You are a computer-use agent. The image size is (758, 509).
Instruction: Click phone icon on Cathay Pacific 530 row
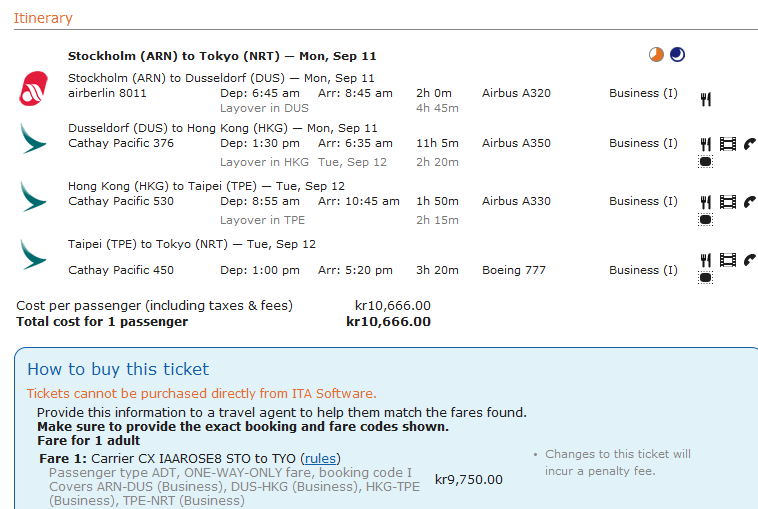pos(748,202)
